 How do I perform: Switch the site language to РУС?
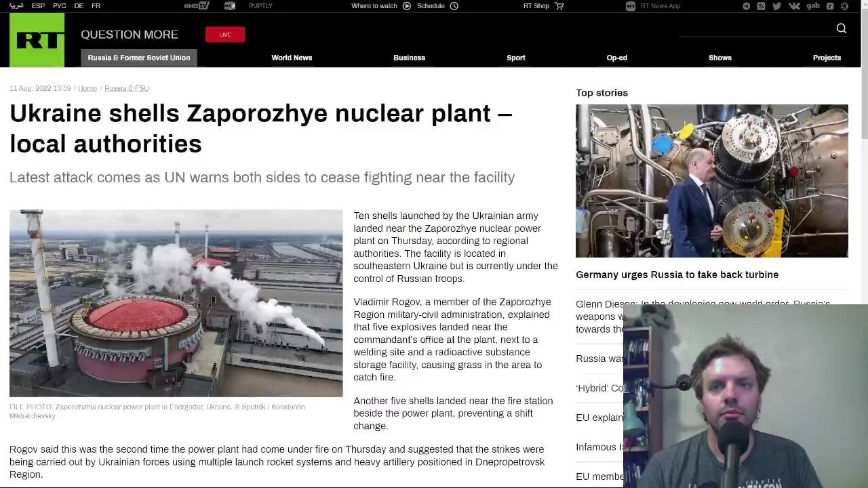60,6
